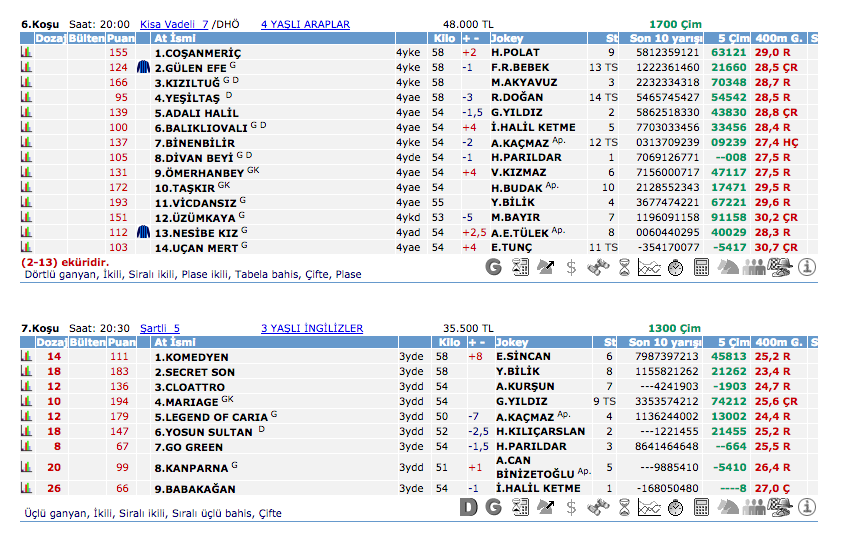843x535 pixels.
Task: Click the calculator icon in race 6 toolbar
Action: coord(701,266)
